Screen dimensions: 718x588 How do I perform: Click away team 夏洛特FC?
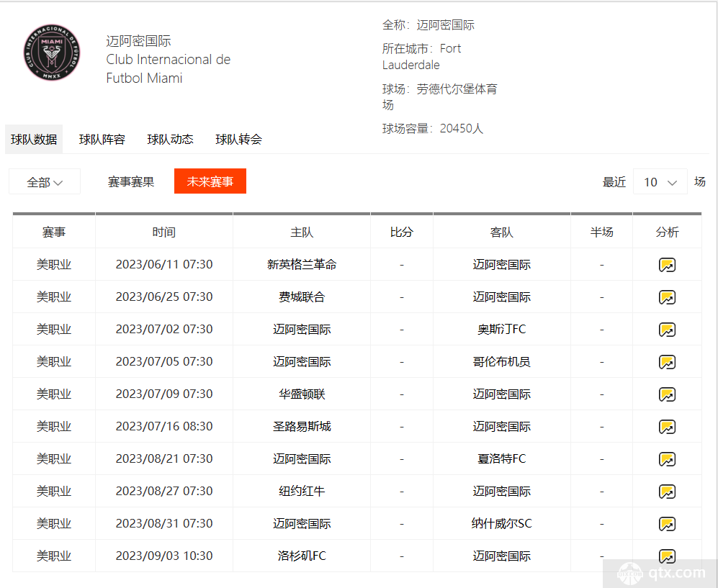tap(501, 458)
